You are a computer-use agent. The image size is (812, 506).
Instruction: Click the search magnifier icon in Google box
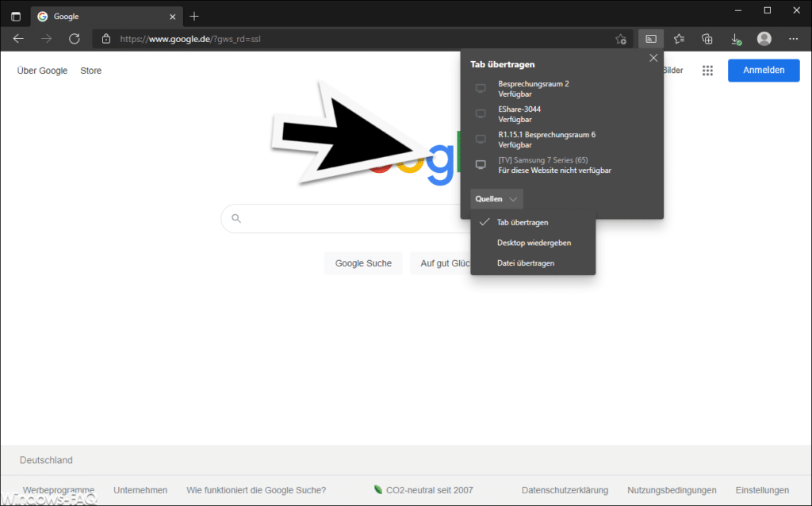click(x=236, y=218)
